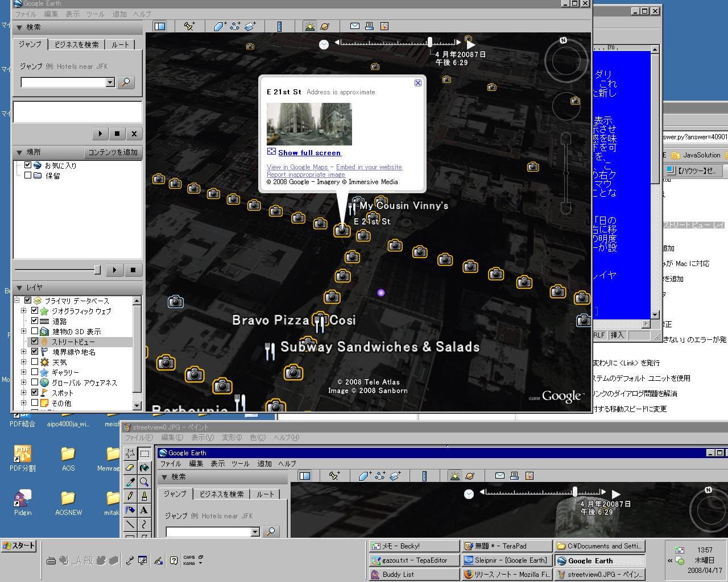Open the ファイル menu in Google Earth
728x582 pixels.
point(25,14)
